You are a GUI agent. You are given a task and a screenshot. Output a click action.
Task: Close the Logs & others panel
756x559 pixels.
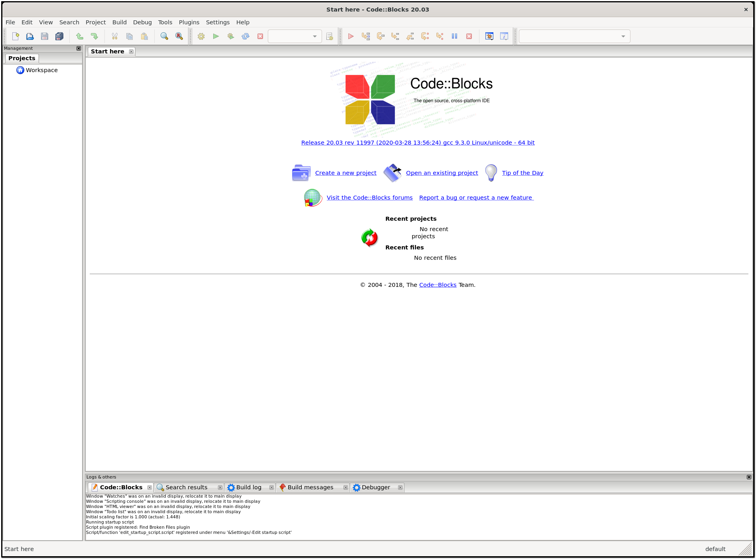pyautogui.click(x=749, y=477)
